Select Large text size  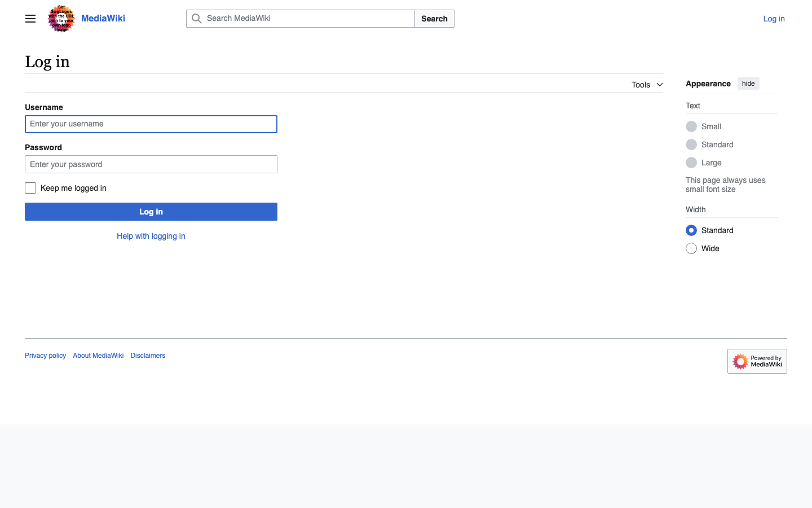pos(691,163)
